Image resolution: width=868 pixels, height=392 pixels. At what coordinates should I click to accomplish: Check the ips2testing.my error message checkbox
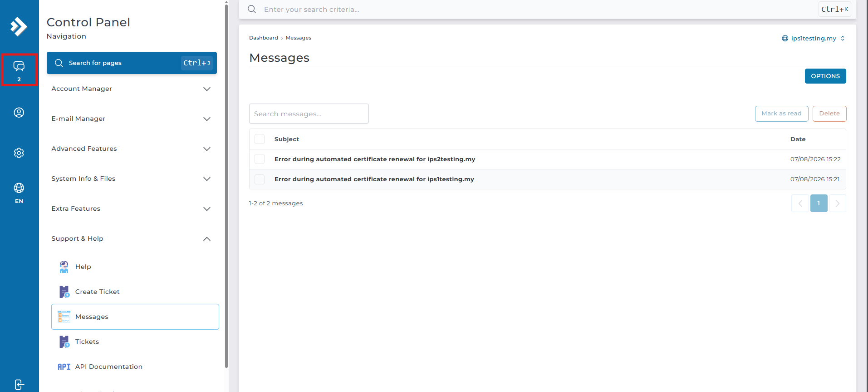pos(260,159)
